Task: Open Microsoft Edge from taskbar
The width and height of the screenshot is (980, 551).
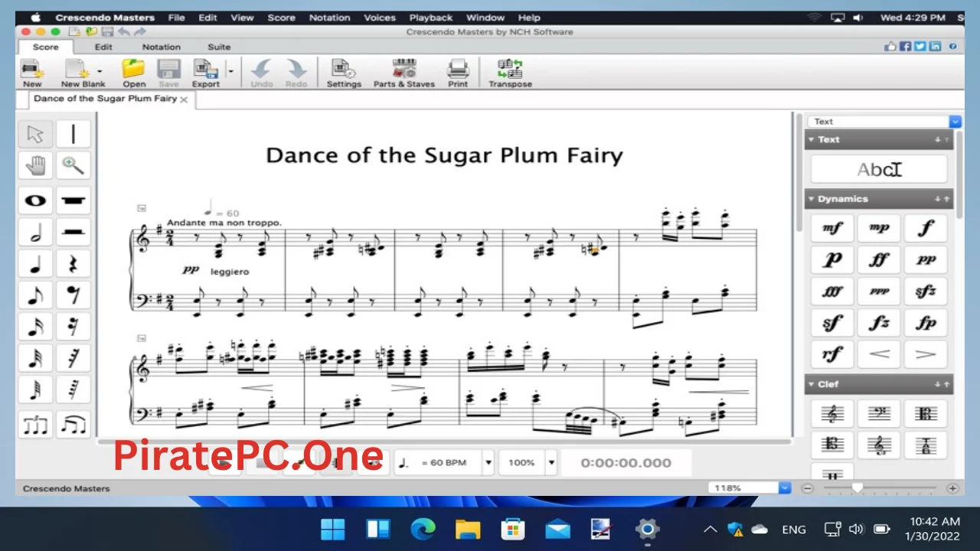Action: [423, 529]
